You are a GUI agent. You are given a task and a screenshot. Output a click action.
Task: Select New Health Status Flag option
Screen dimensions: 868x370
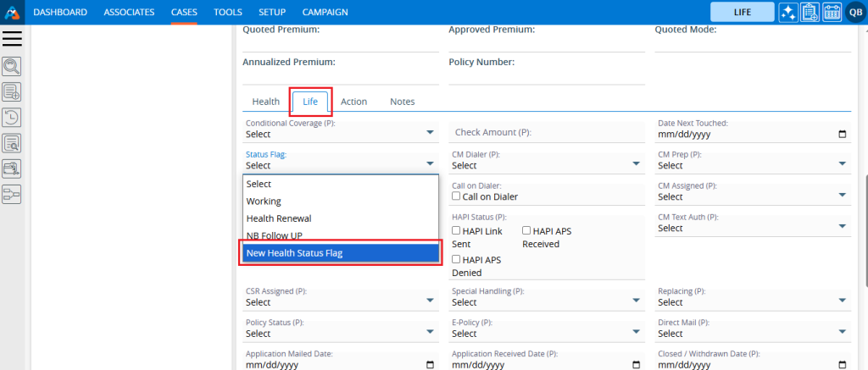tap(340, 253)
